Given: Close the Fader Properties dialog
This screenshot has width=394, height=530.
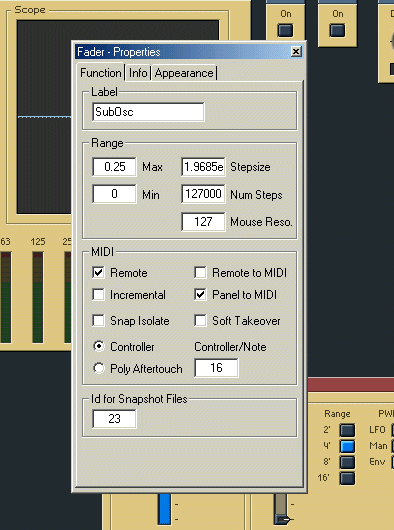Looking at the screenshot, I should pyautogui.click(x=296, y=51).
